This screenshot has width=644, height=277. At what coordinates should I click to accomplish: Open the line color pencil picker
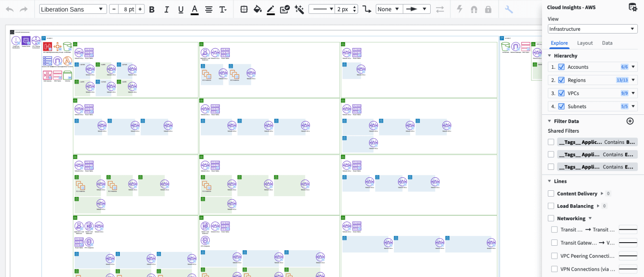(x=271, y=9)
